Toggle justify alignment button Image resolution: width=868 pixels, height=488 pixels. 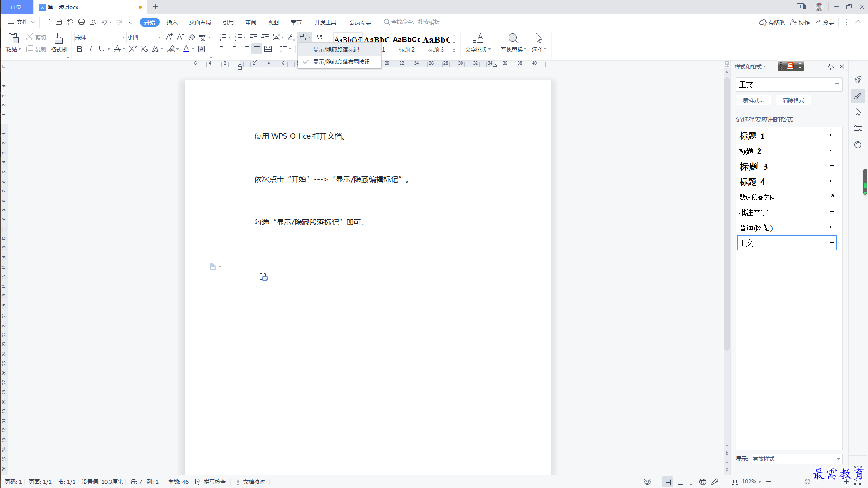[257, 49]
